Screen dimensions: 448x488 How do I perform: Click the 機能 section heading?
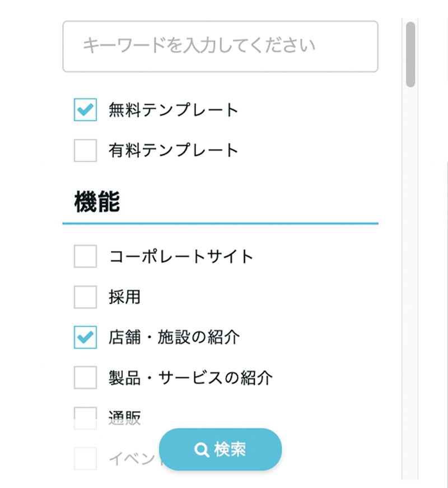coord(97,202)
